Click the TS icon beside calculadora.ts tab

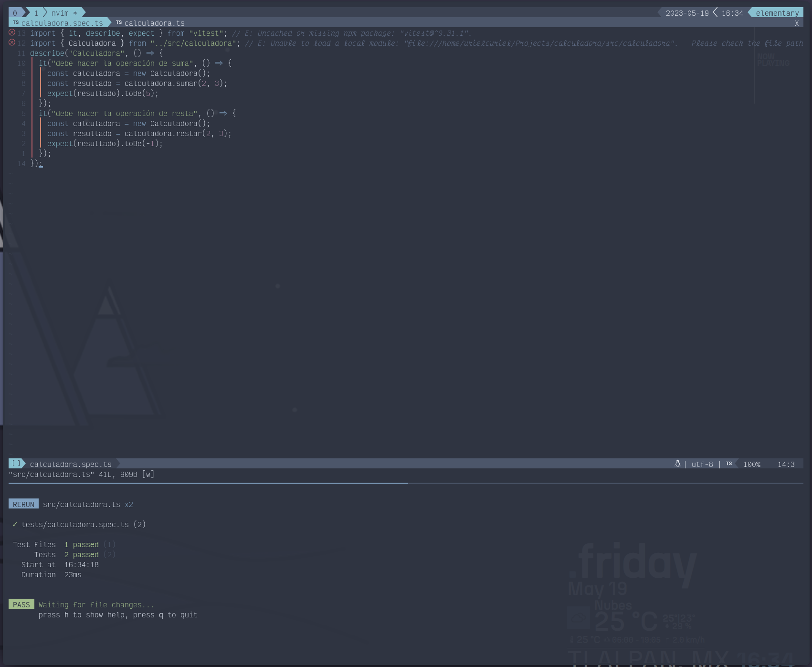click(119, 22)
